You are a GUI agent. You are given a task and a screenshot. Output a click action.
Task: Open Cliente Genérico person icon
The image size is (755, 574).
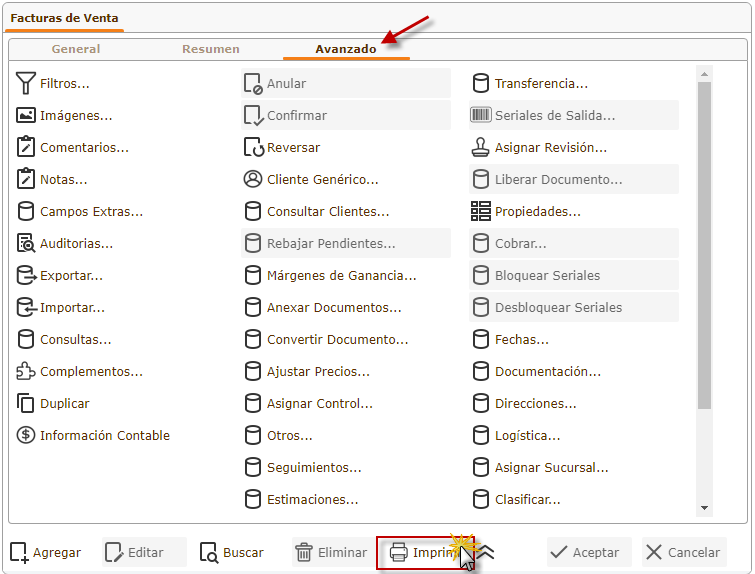(253, 179)
